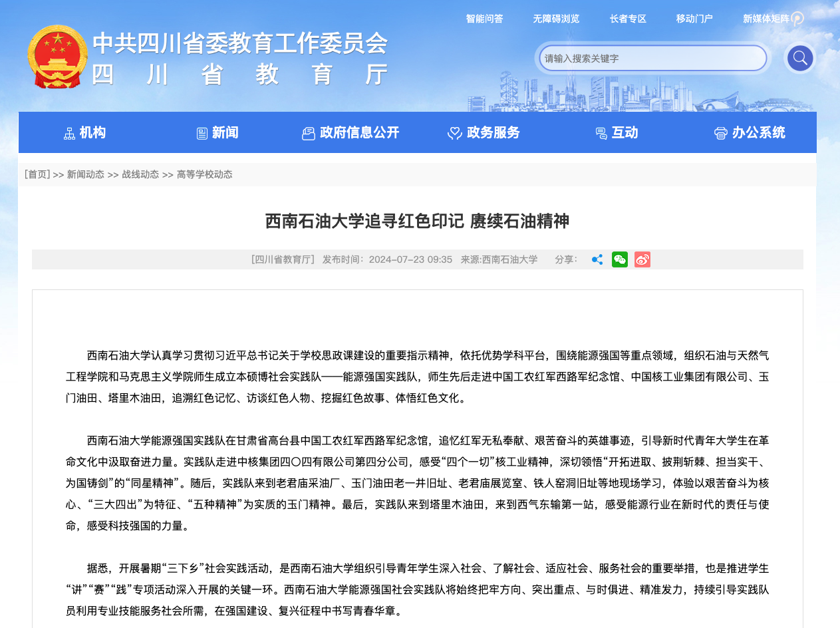This screenshot has width=840, height=628.
Task: Click the magnifier search button
Action: coord(799,58)
